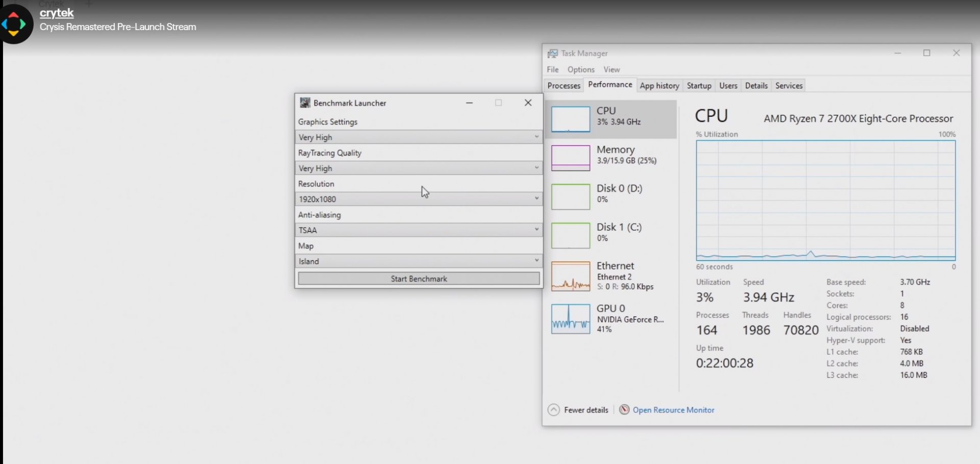Switch to the Processes tab
The width and height of the screenshot is (980, 464).
click(563, 85)
